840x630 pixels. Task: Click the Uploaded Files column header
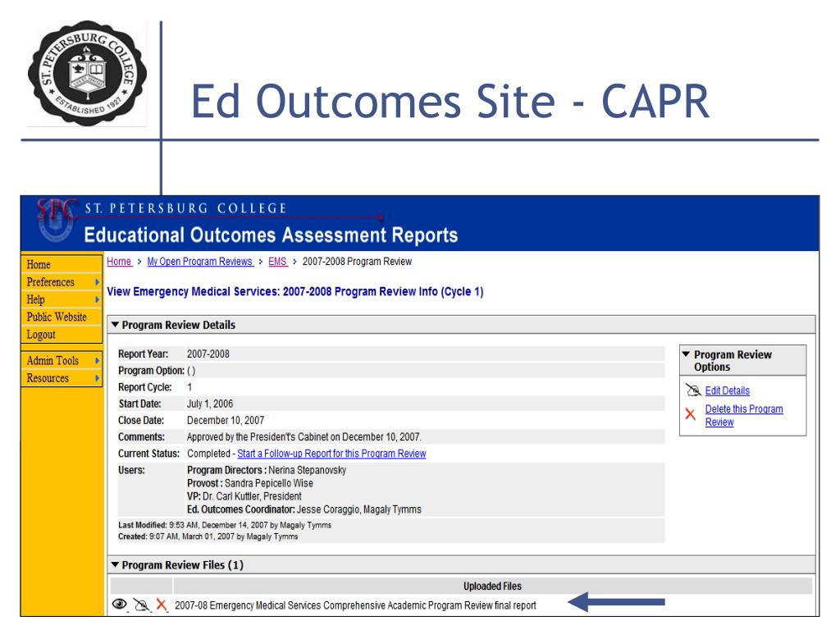(492, 586)
